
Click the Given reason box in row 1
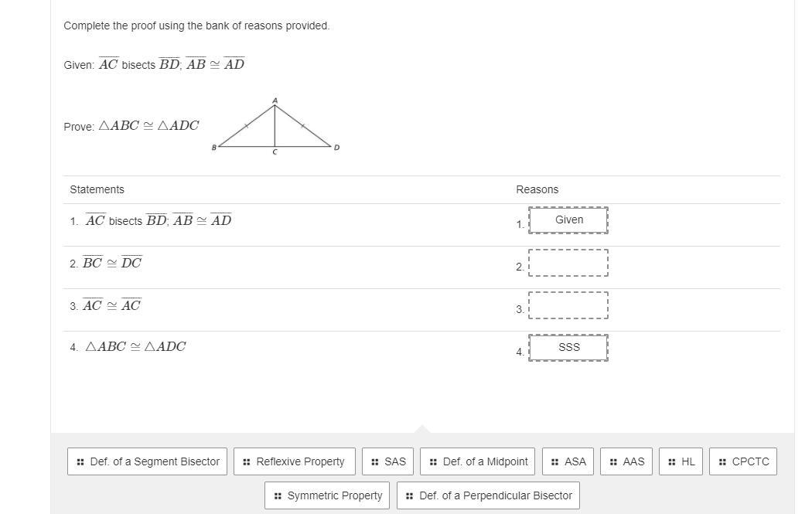pyautogui.click(x=568, y=220)
